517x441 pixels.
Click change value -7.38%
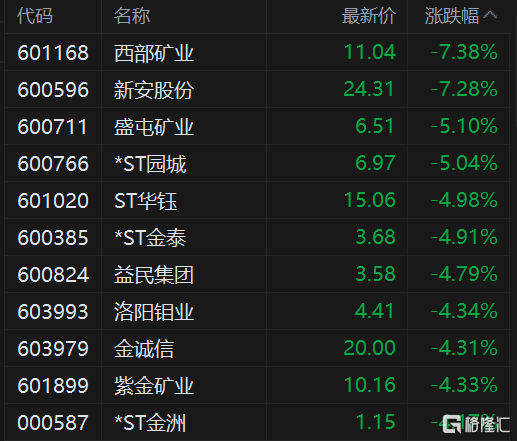464,52
